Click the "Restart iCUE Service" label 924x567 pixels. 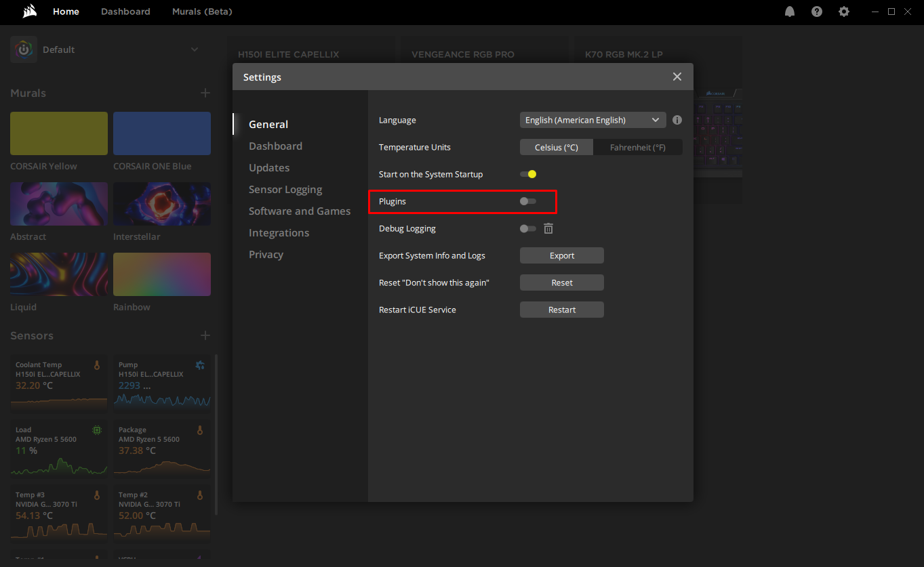click(418, 310)
